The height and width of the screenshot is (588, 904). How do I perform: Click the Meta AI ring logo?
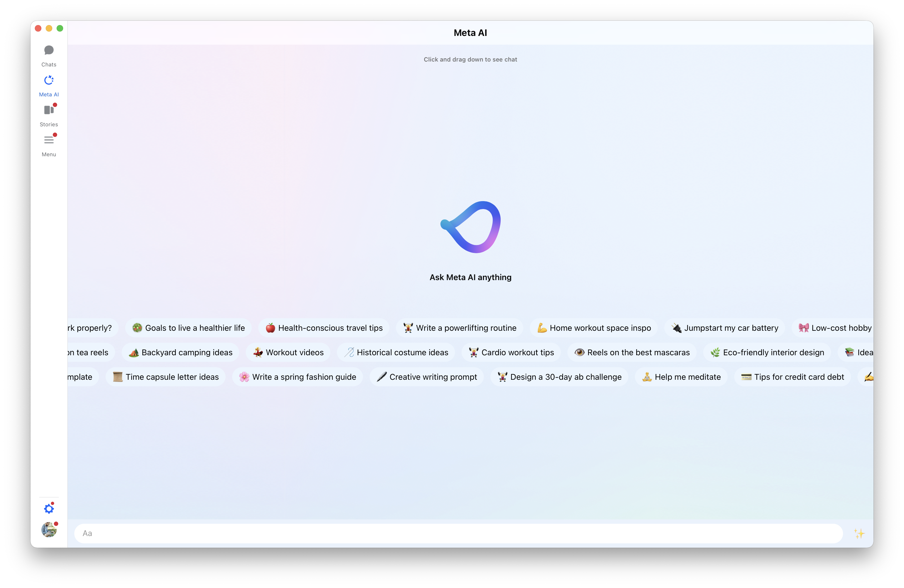tap(471, 227)
